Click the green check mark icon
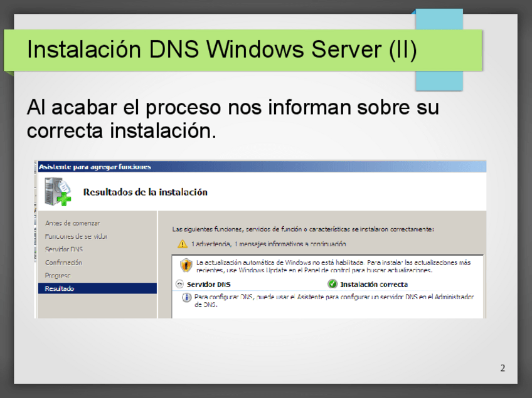Viewport: 532px width, 398px height. click(x=332, y=284)
